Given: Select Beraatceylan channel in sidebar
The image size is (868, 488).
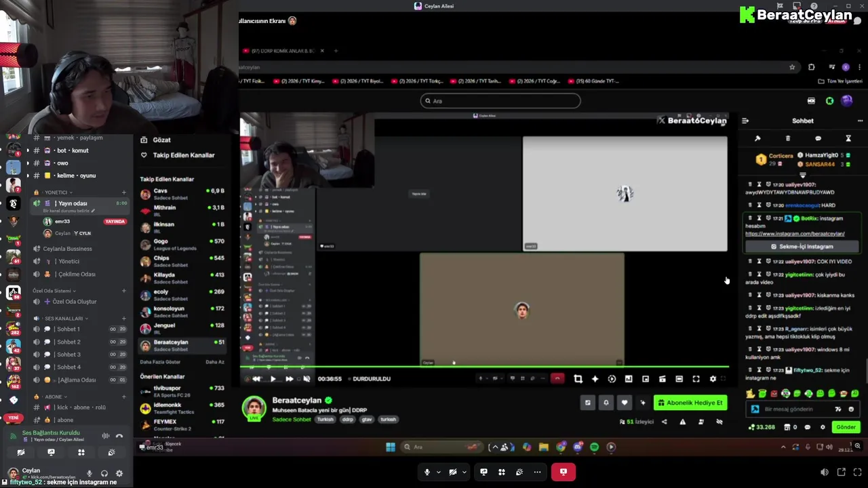Looking at the screenshot, I should click(x=182, y=345).
